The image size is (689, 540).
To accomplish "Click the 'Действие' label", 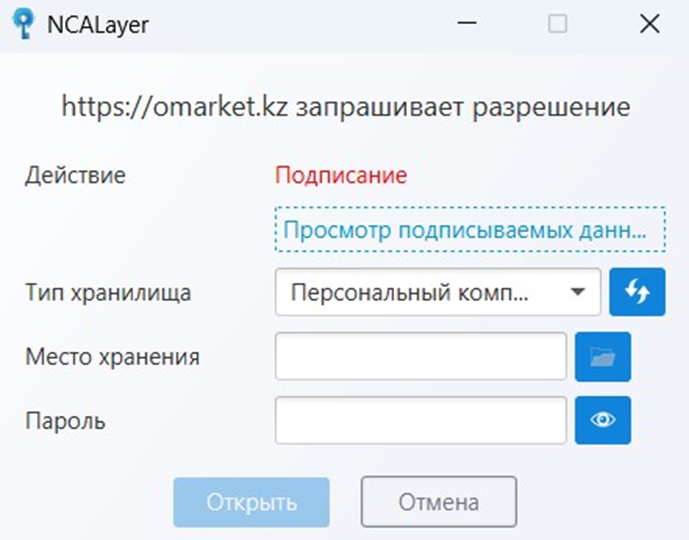I will pyautogui.click(x=75, y=176).
